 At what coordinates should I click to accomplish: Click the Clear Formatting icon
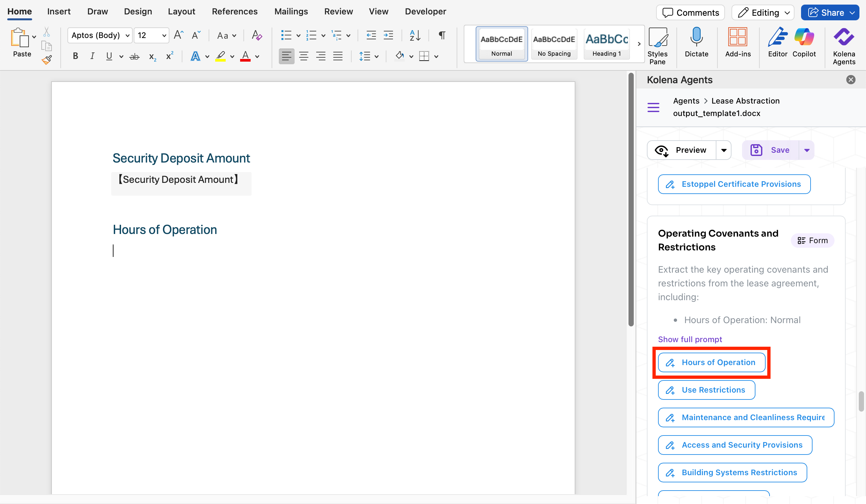coord(257,35)
